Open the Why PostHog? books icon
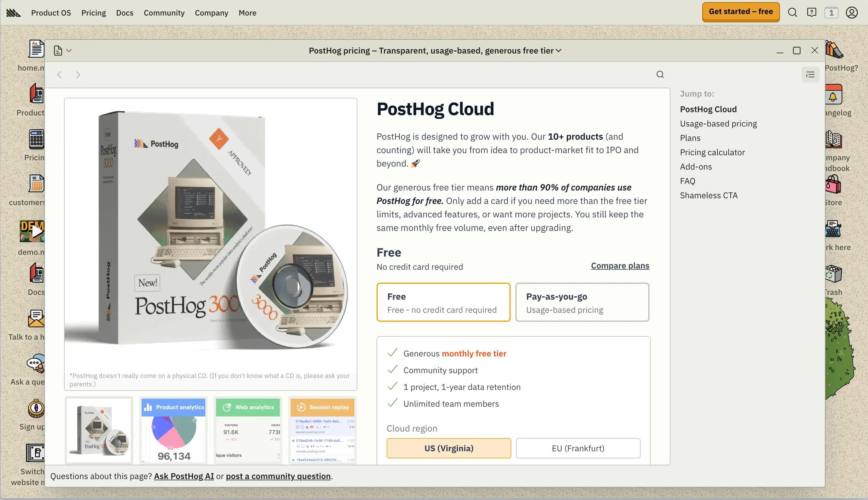Viewport: 868px width, 500px height. tap(834, 49)
